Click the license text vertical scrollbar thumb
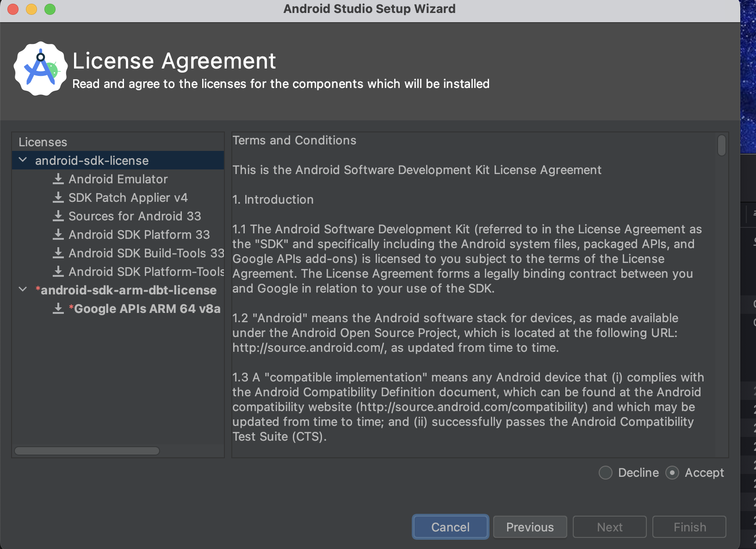The width and height of the screenshot is (756, 549). click(721, 145)
